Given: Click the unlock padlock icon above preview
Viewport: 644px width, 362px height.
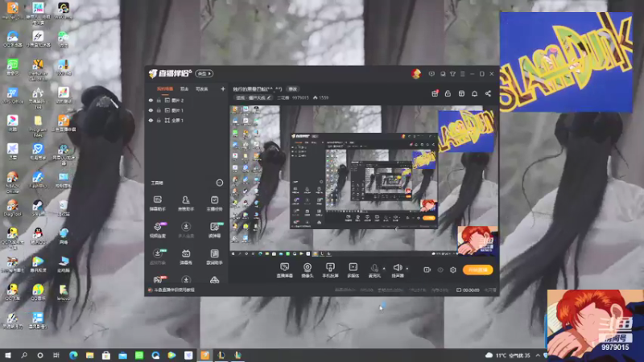Looking at the screenshot, I should point(448,93).
